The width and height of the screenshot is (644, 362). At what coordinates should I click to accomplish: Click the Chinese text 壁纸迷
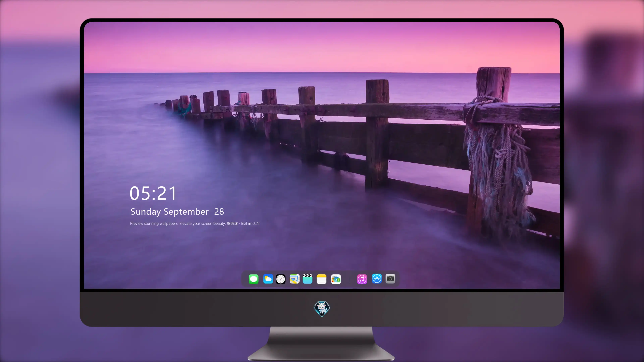232,223
